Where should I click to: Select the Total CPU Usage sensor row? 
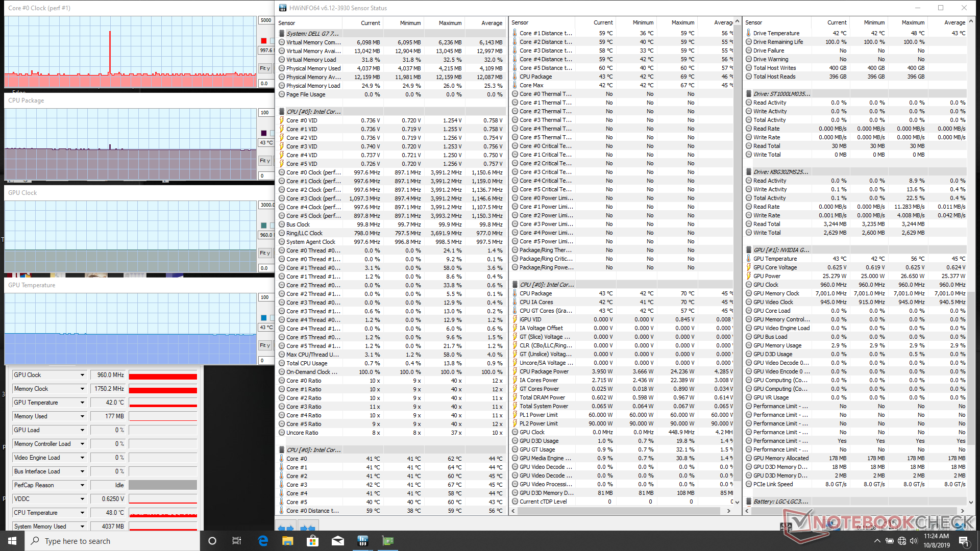click(391, 363)
